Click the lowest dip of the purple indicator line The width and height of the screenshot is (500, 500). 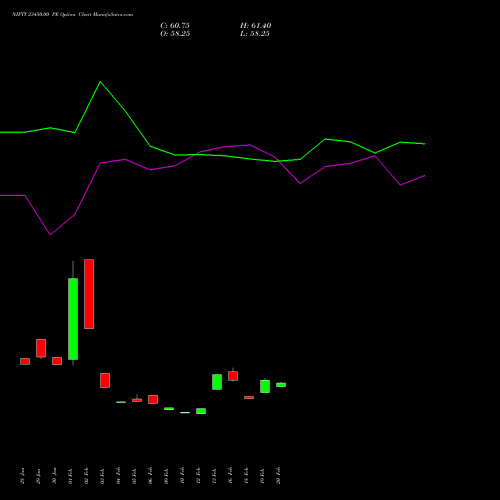[x=50, y=235]
